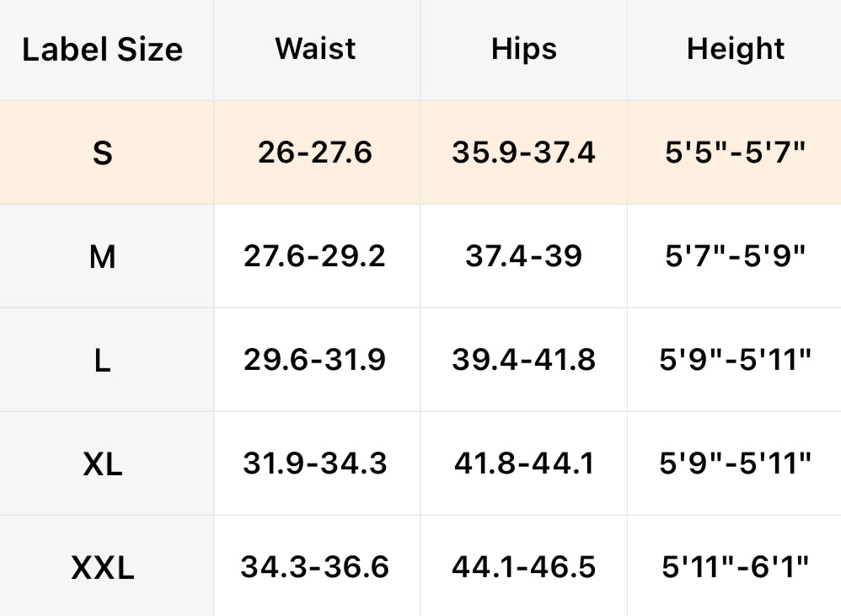Click height value 5'5"-5'7"
The image size is (841, 616).
click(x=736, y=153)
